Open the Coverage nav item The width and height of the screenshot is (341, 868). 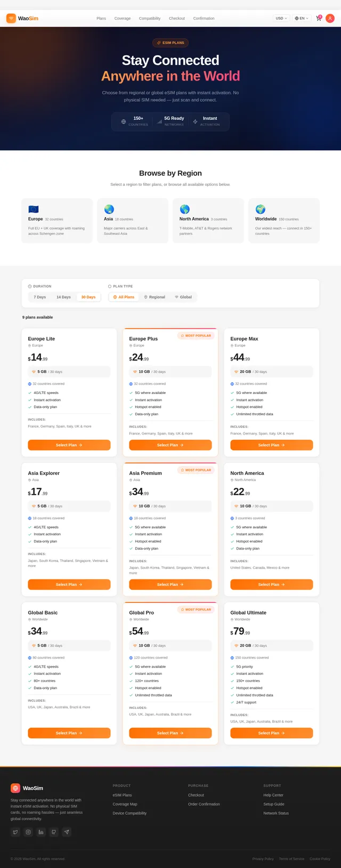point(123,18)
